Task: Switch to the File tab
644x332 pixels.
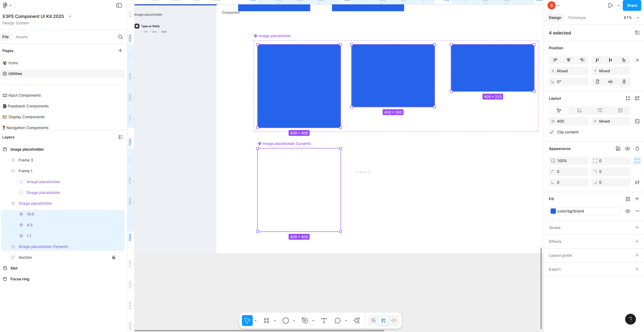Action: point(6,37)
